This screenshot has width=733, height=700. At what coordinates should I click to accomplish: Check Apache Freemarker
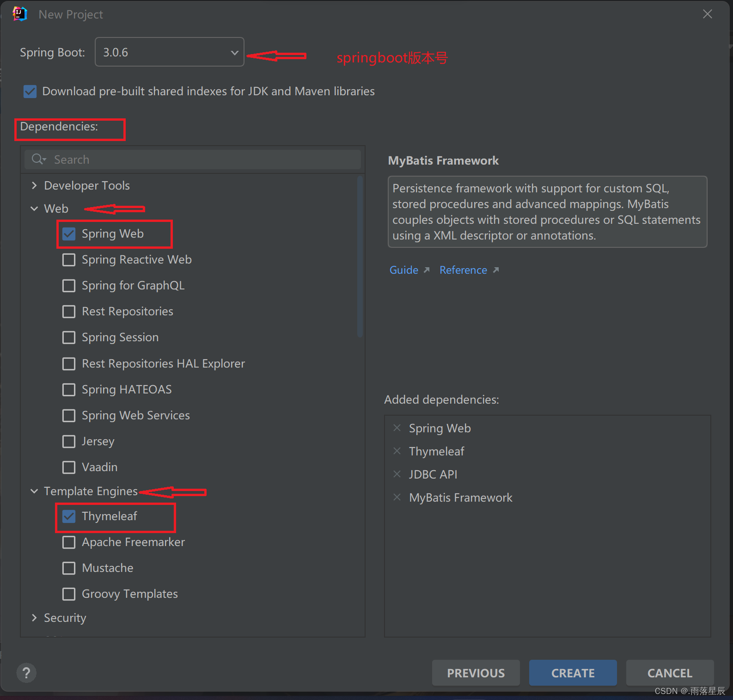tap(69, 542)
